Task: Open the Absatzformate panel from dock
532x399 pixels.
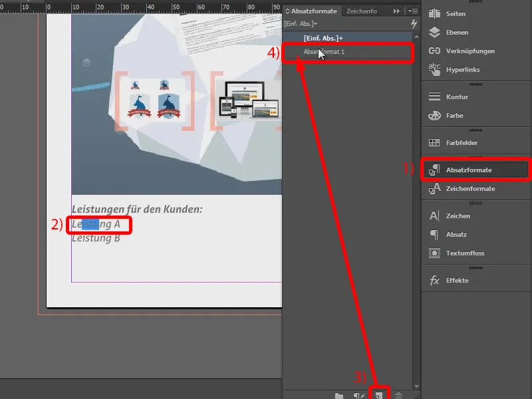Action: 475,170
